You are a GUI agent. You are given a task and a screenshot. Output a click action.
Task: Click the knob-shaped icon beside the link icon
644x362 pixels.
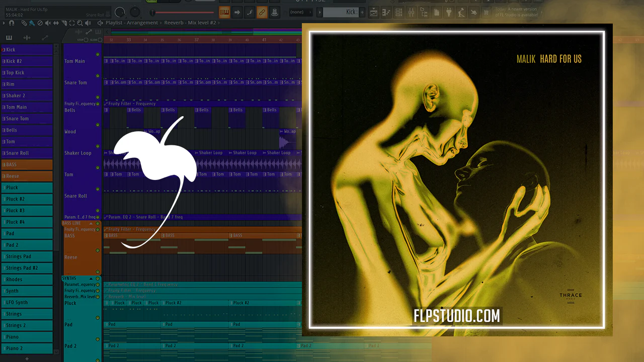click(x=275, y=12)
